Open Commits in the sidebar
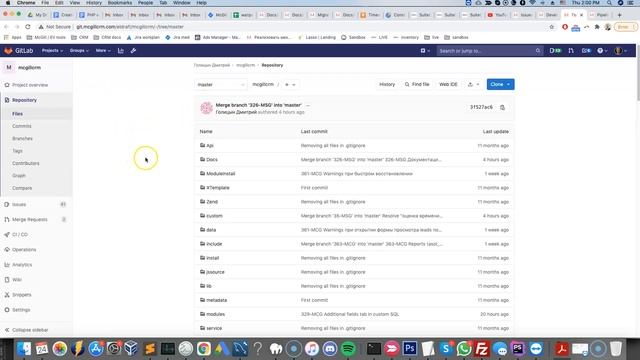This screenshot has width=640, height=360. tap(22, 126)
